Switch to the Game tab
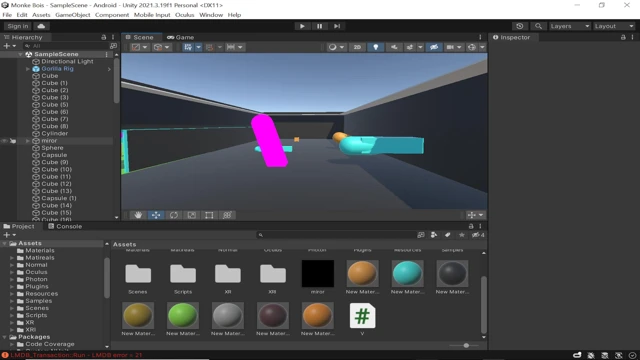The height and width of the screenshot is (360, 640). 181,37
